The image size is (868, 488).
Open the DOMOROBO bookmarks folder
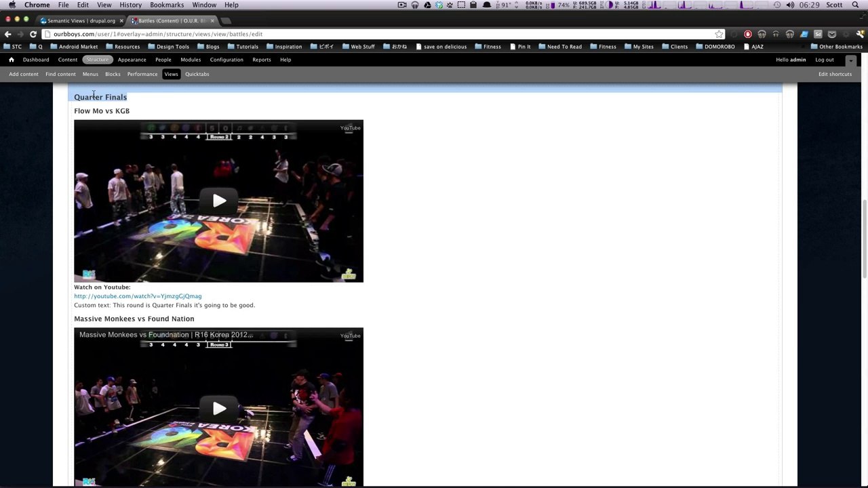[x=715, y=47]
